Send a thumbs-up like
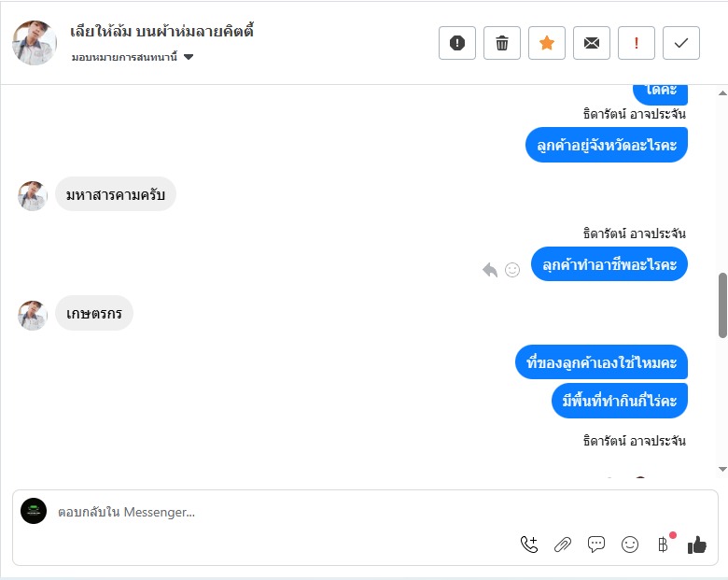Image resolution: width=728 pixels, height=580 pixels. (x=697, y=545)
